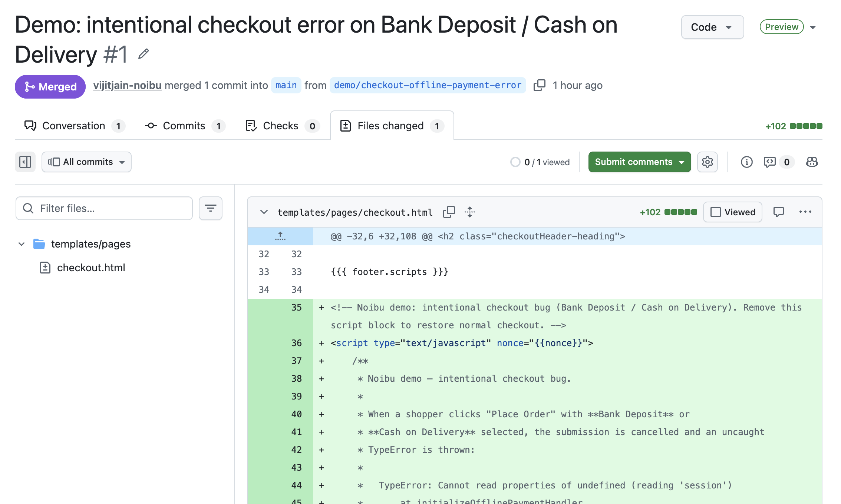Comment on the checkout.html file
The image size is (841, 504).
tap(778, 212)
